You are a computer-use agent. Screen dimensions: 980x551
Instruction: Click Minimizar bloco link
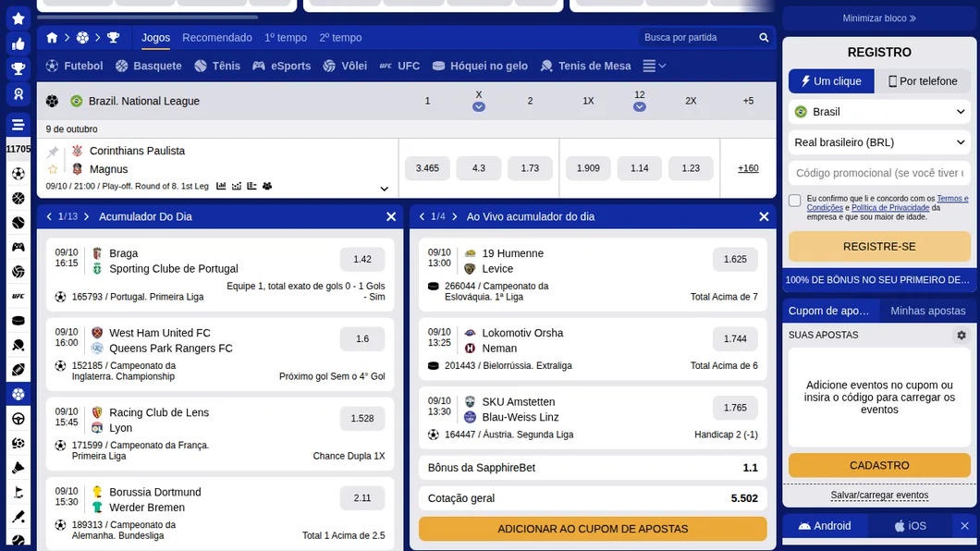[x=879, y=18]
